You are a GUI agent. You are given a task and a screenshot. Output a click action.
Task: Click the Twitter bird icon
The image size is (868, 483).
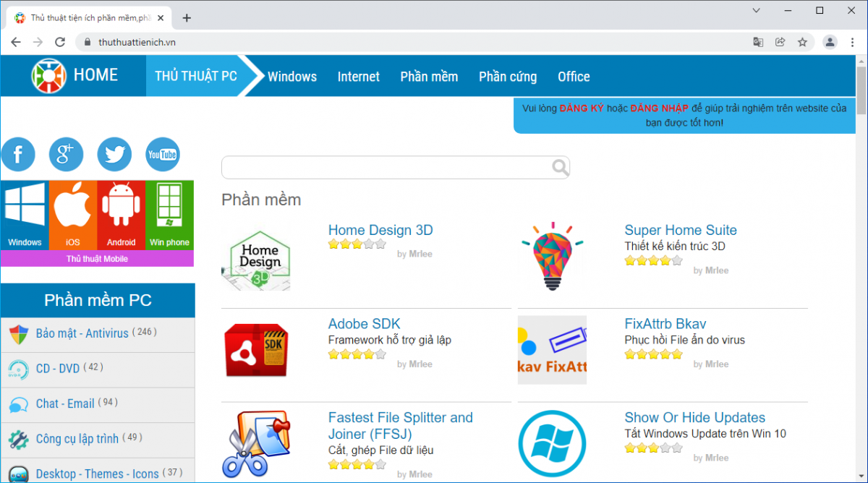coord(114,154)
